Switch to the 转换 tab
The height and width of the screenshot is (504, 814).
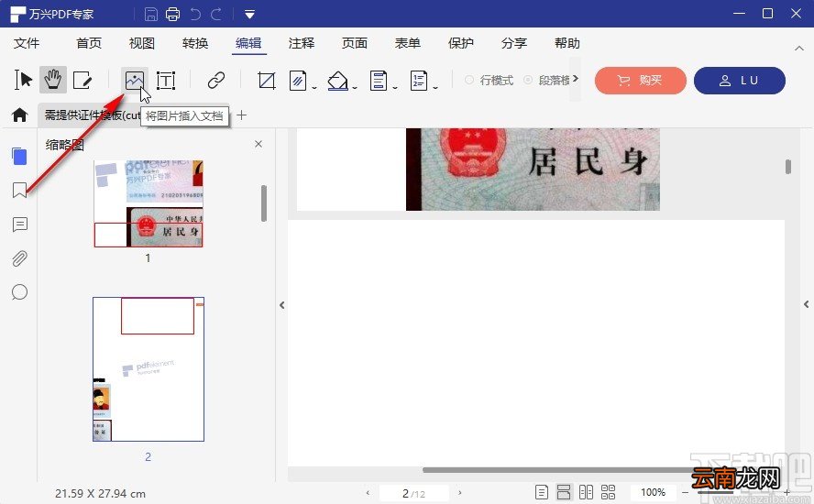pyautogui.click(x=195, y=43)
